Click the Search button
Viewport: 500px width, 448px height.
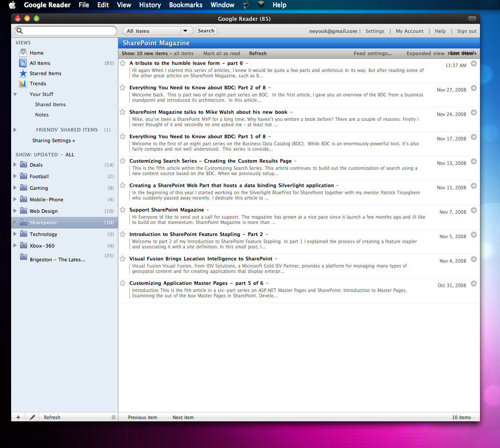coord(206,31)
